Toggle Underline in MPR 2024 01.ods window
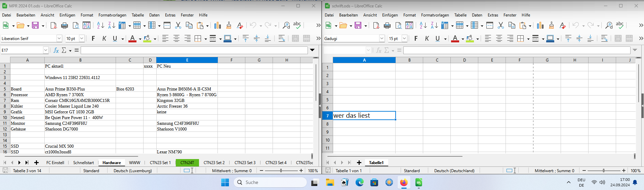644x190 pixels. (115, 39)
